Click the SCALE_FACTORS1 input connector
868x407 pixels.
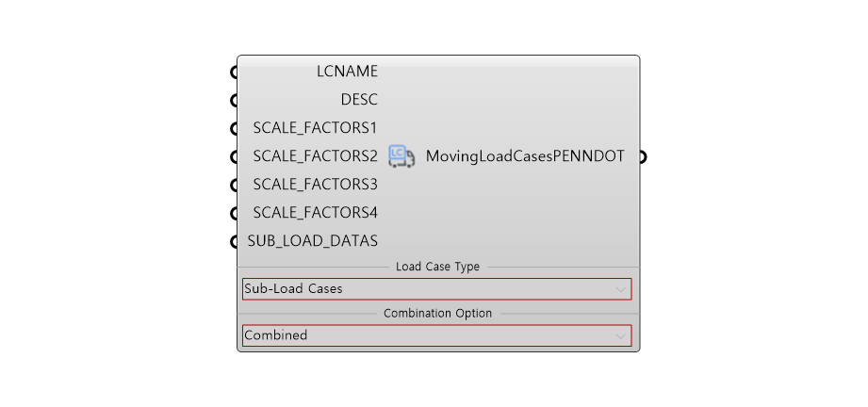234,128
